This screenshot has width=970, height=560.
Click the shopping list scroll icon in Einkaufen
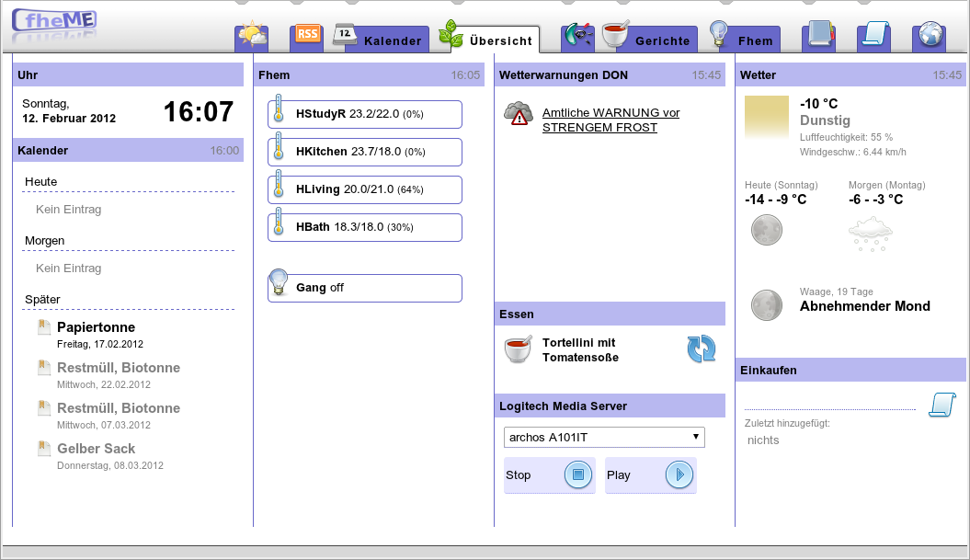pos(941,405)
